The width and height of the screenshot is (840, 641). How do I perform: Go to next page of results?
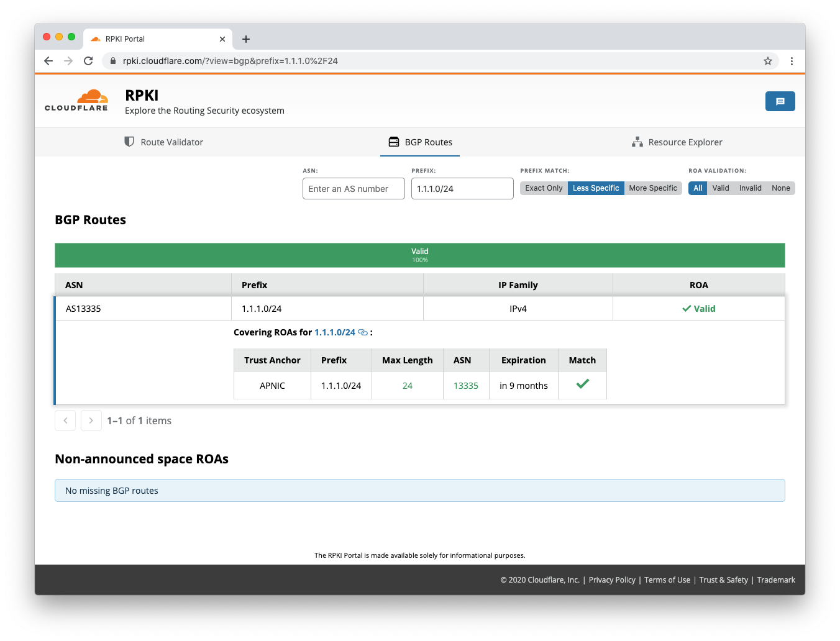coord(91,421)
